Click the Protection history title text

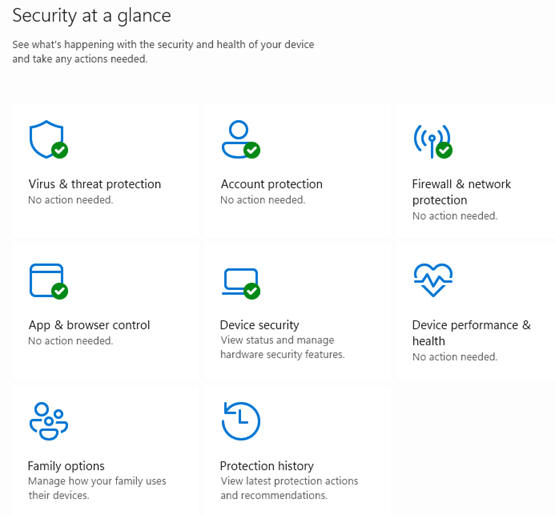click(267, 466)
